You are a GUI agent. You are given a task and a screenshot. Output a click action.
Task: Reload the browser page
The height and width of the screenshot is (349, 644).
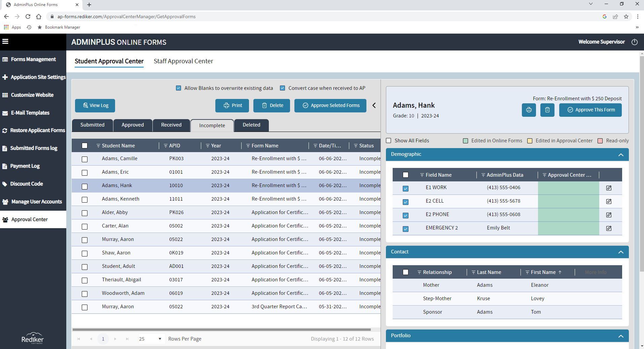28,16
